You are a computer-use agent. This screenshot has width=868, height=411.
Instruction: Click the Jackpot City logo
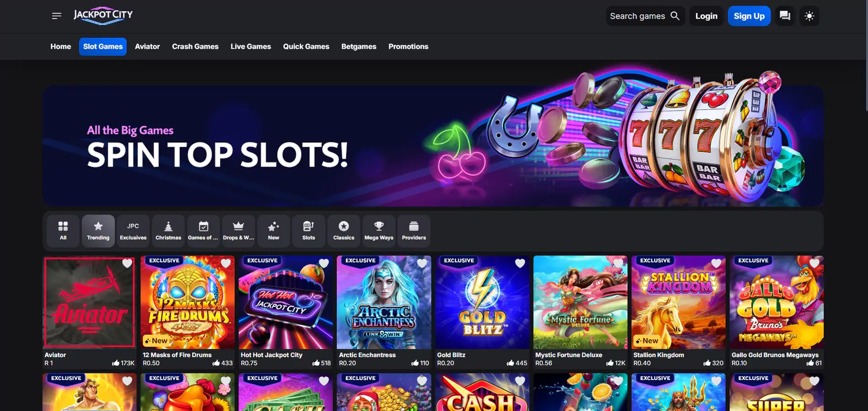click(x=103, y=15)
